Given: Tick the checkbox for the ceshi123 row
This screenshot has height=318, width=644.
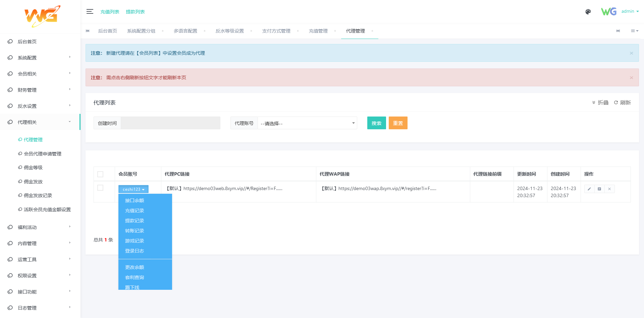Looking at the screenshot, I should pos(100,188).
